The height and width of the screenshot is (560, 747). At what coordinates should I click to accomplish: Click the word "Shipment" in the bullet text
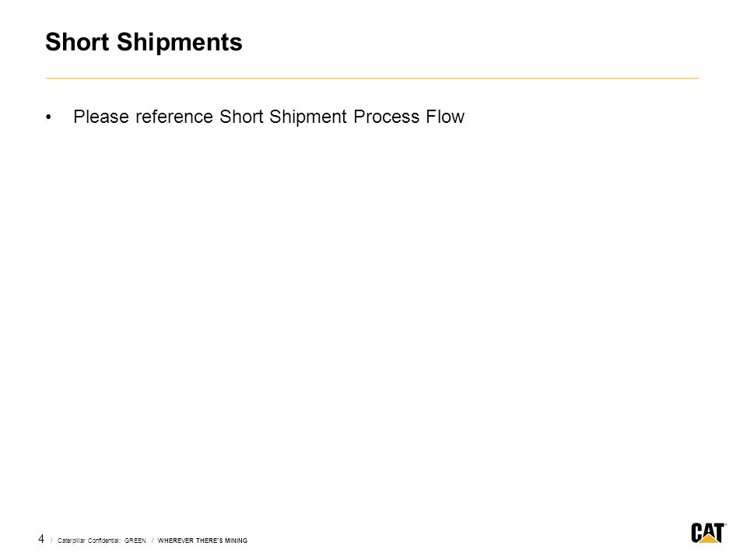(308, 117)
